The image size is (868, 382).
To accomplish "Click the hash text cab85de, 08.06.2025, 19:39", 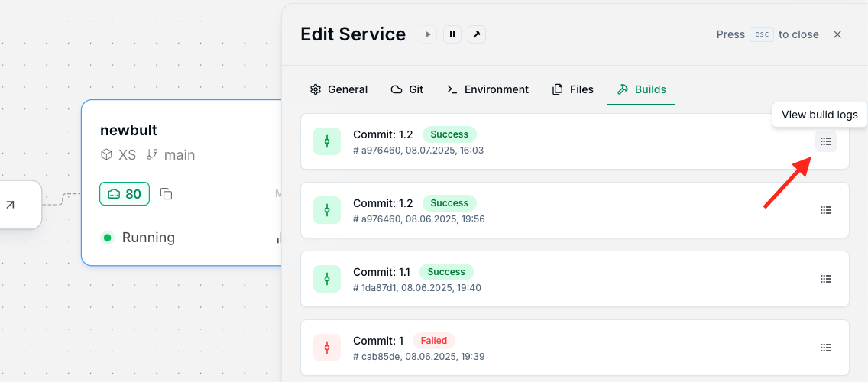I will click(x=419, y=356).
